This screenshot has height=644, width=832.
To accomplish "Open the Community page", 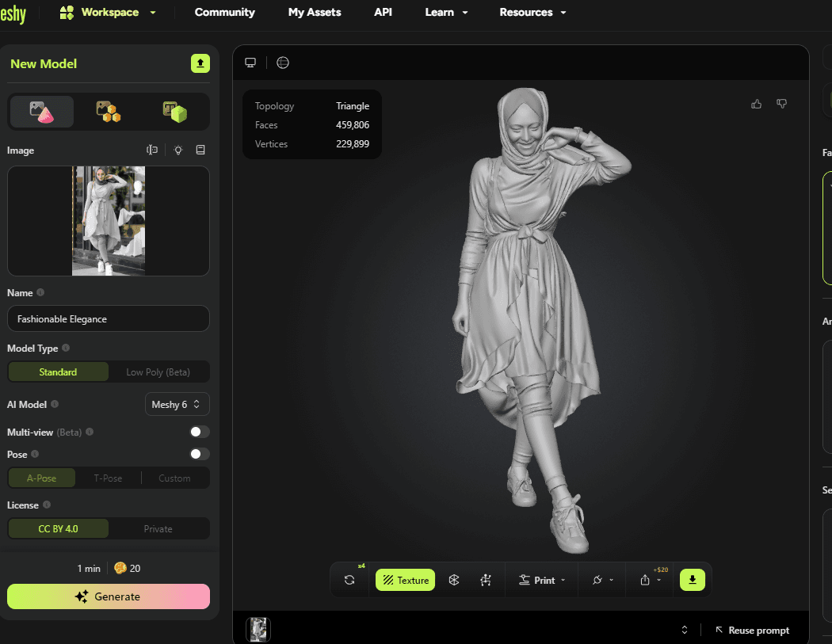I will coord(224,12).
